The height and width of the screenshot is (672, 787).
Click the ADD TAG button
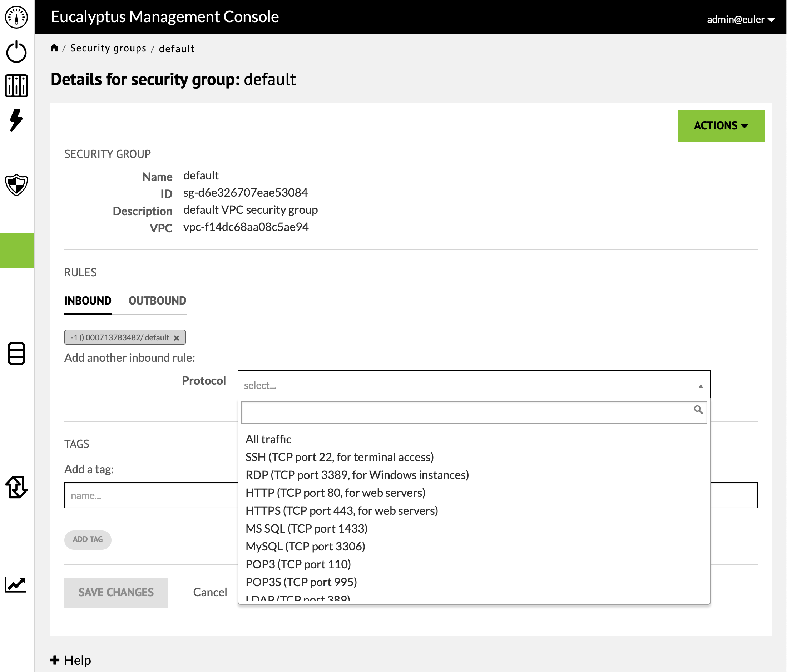click(88, 540)
